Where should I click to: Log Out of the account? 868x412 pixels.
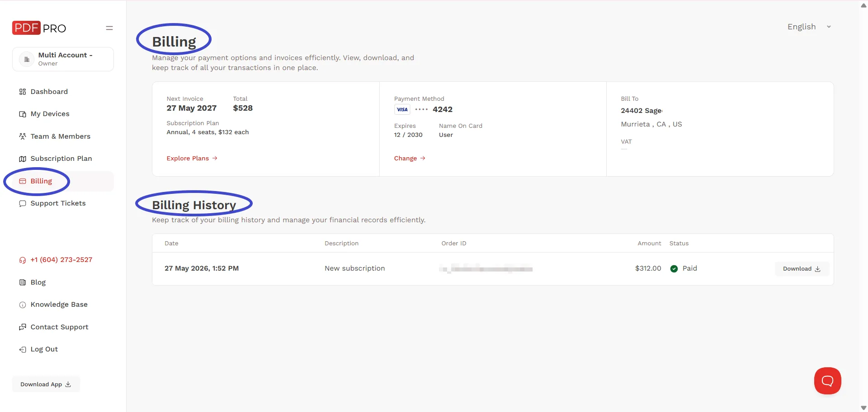(x=44, y=349)
